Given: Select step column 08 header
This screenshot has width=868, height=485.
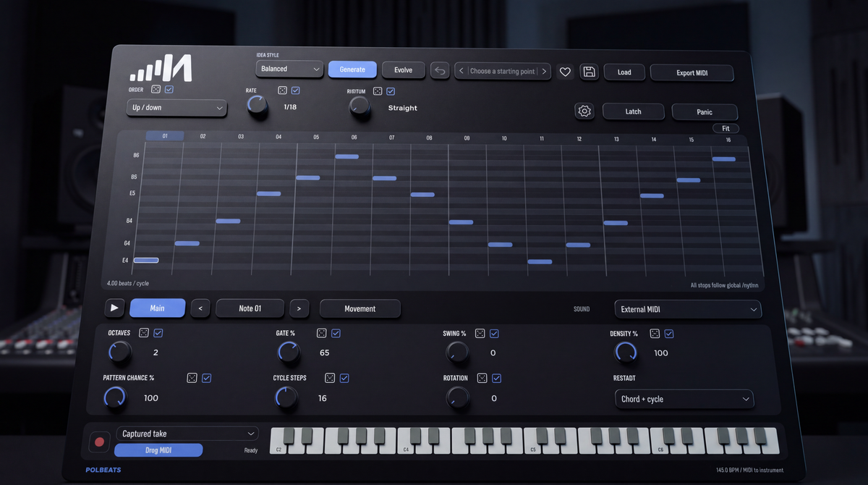Looking at the screenshot, I should click(429, 137).
